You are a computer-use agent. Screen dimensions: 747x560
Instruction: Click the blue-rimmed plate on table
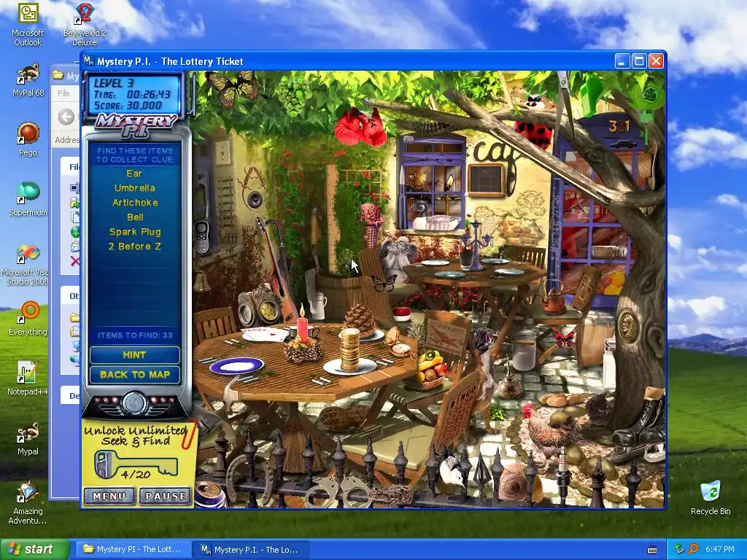[x=236, y=366]
